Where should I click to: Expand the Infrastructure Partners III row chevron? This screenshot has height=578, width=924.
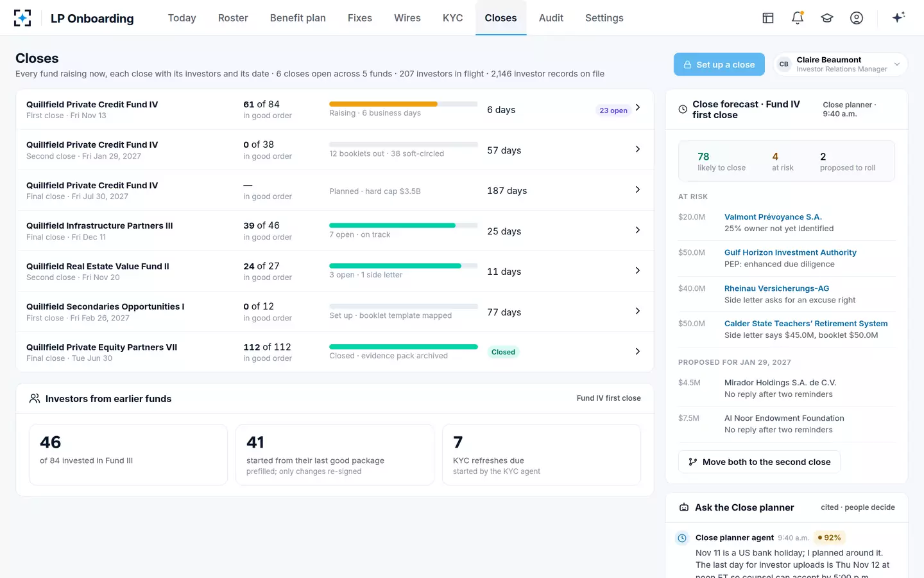click(x=638, y=230)
